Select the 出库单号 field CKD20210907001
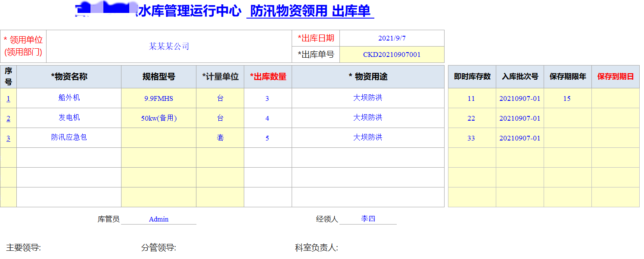 tap(392, 54)
